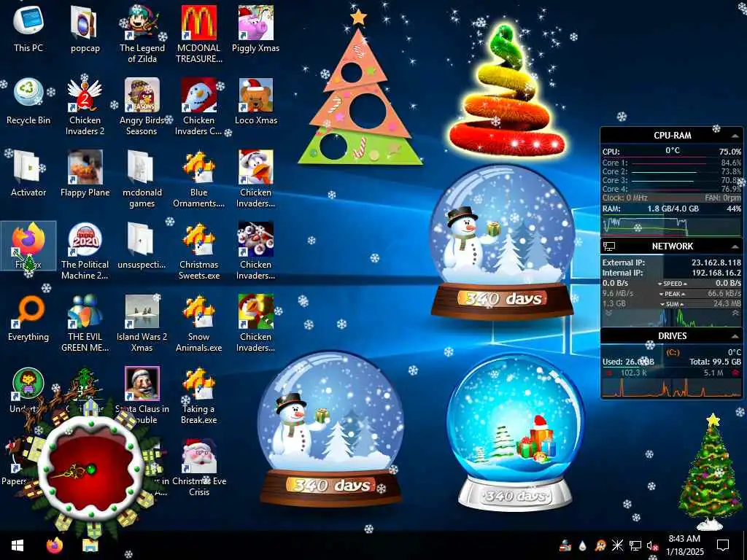This screenshot has height=560, width=747.
Task: Select the Firefox desktop shortcut
Action: [x=28, y=246]
